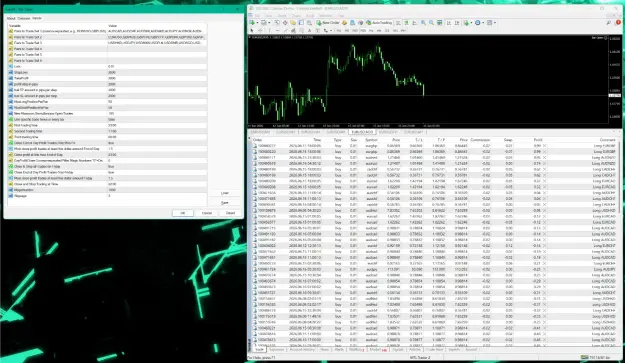Toggle the Market Watch window icon

(277, 23)
